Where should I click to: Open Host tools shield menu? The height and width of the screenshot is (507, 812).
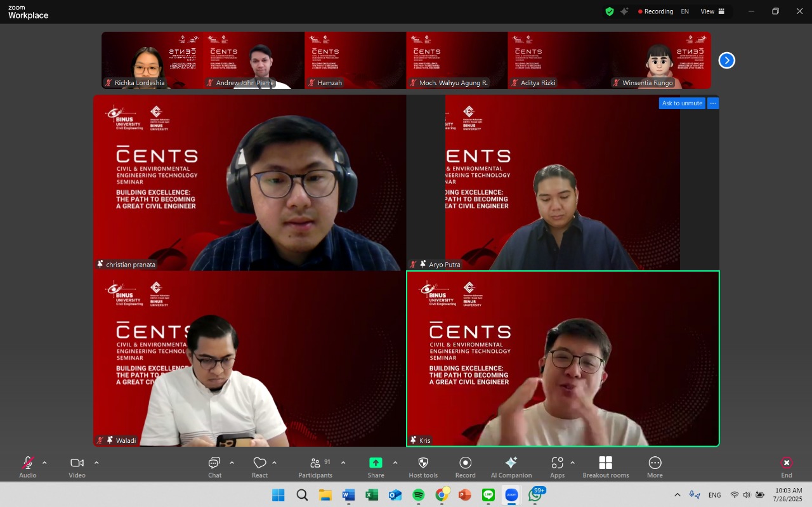(x=423, y=466)
